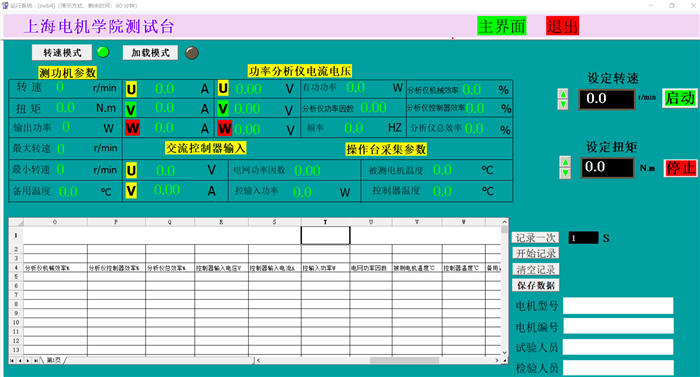Click the red 退出 exit button
This screenshot has width=700, height=377.
[x=562, y=26]
